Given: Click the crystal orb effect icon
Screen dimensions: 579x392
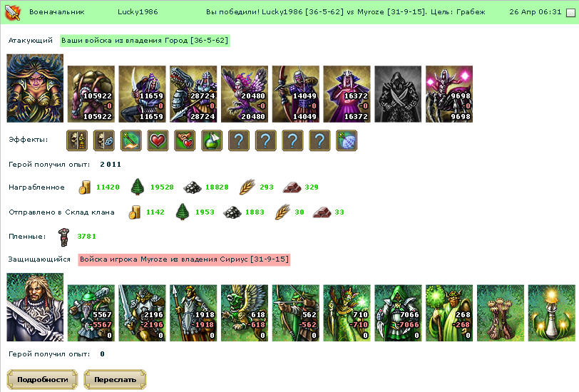Looking at the screenshot, I should pos(347,140).
